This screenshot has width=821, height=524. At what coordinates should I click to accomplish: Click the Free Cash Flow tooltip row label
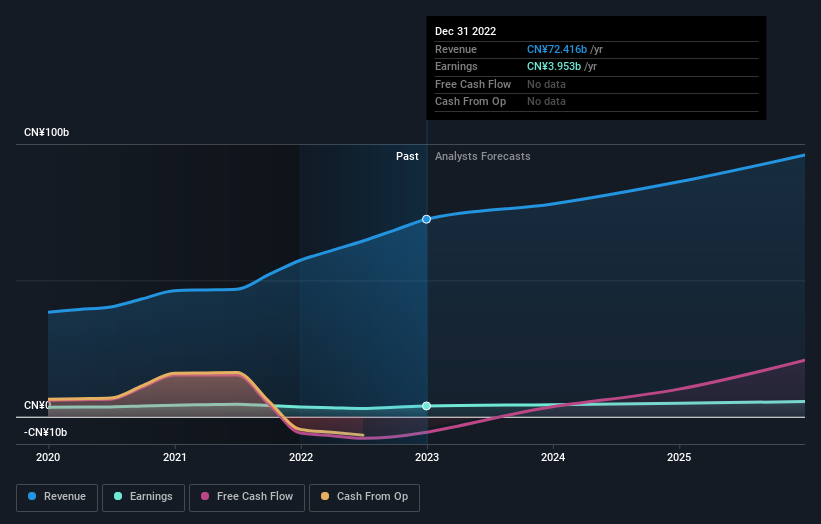(x=473, y=84)
